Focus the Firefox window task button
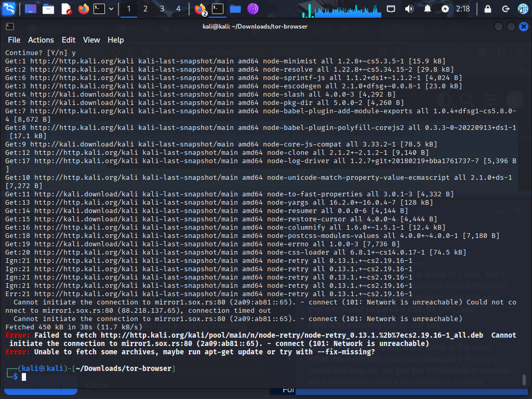Image resolution: width=532 pixels, height=399 pixels. (x=200, y=9)
